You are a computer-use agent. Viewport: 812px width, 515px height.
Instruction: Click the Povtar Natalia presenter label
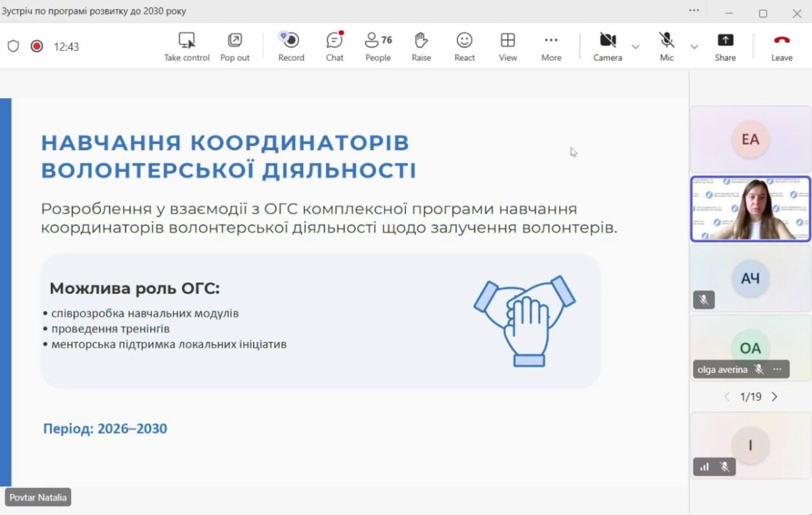click(38, 497)
